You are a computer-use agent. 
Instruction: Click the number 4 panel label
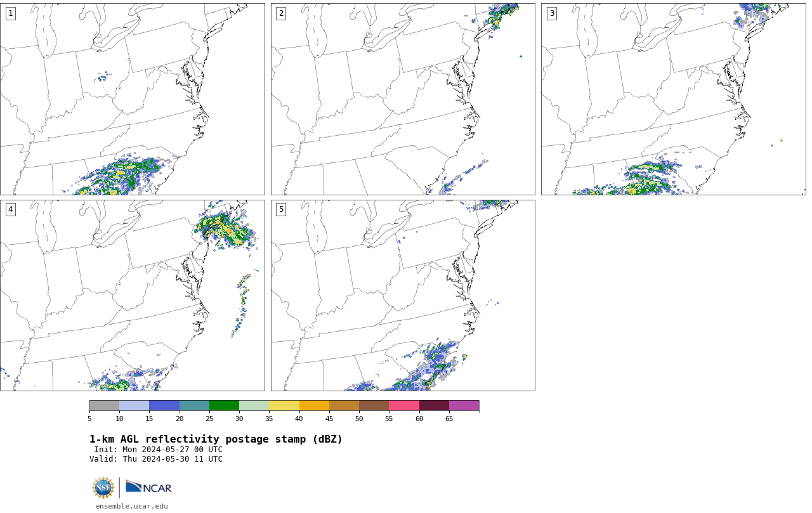click(x=10, y=209)
